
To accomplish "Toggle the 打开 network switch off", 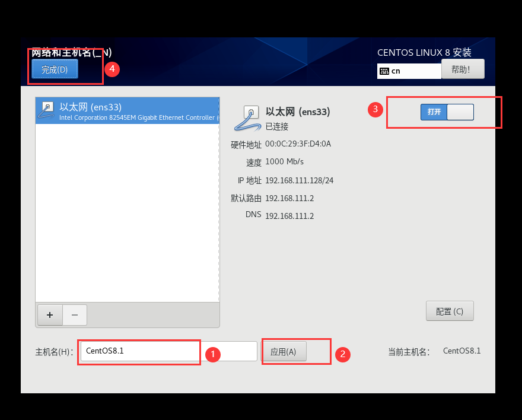I will click(447, 112).
